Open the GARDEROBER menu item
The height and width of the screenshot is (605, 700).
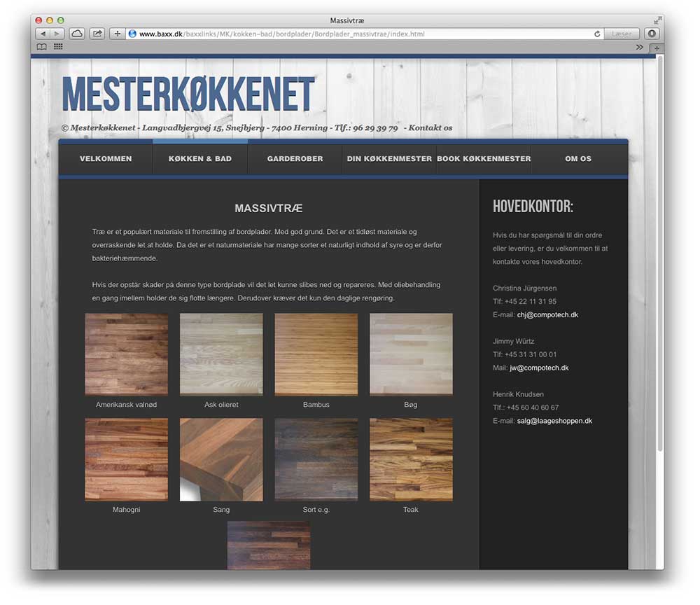click(295, 159)
